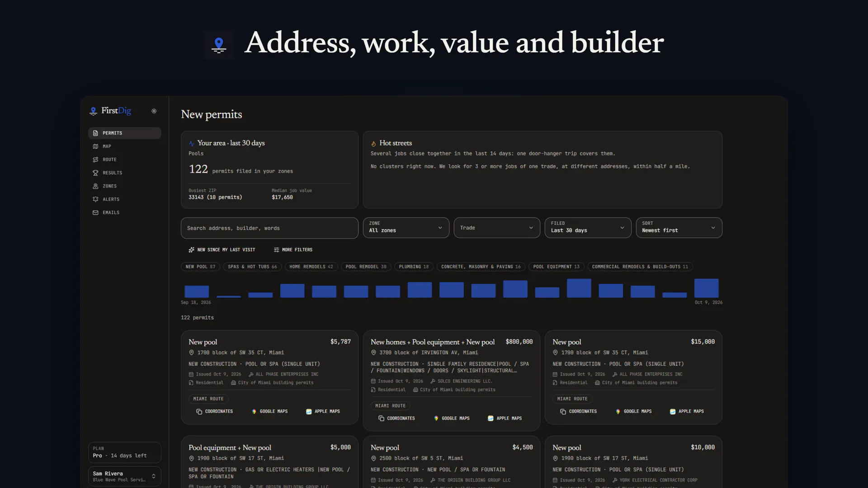Copy coordinates on the $15,000 New pool card

pos(578,412)
